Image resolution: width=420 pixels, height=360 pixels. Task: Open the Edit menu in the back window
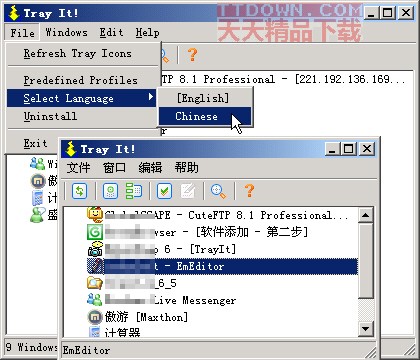pyautogui.click(x=112, y=32)
